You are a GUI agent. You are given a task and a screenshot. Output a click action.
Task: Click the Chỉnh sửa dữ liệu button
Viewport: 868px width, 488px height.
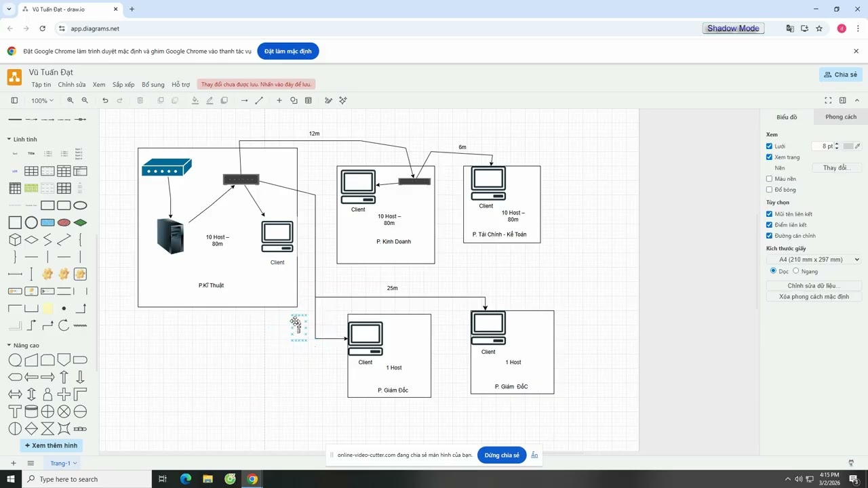814,286
